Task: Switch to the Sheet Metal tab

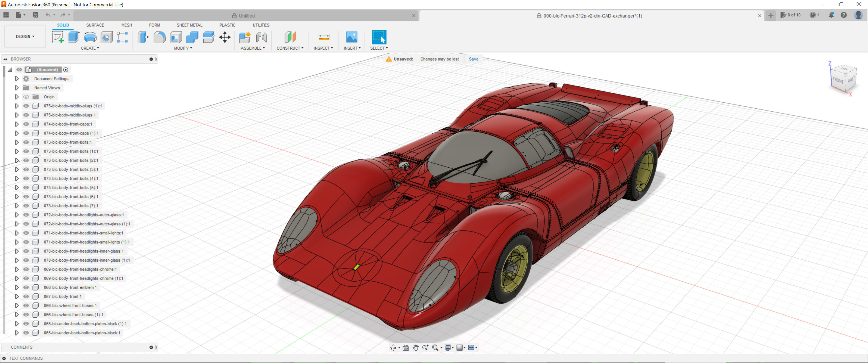Action: click(189, 25)
